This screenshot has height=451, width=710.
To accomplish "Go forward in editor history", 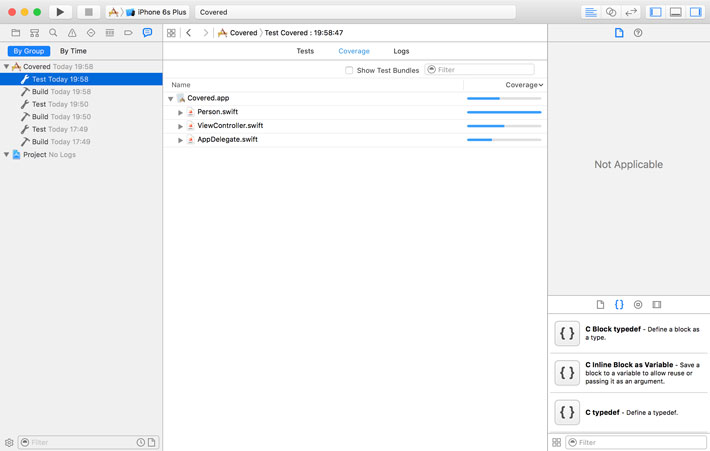I will pos(206,33).
